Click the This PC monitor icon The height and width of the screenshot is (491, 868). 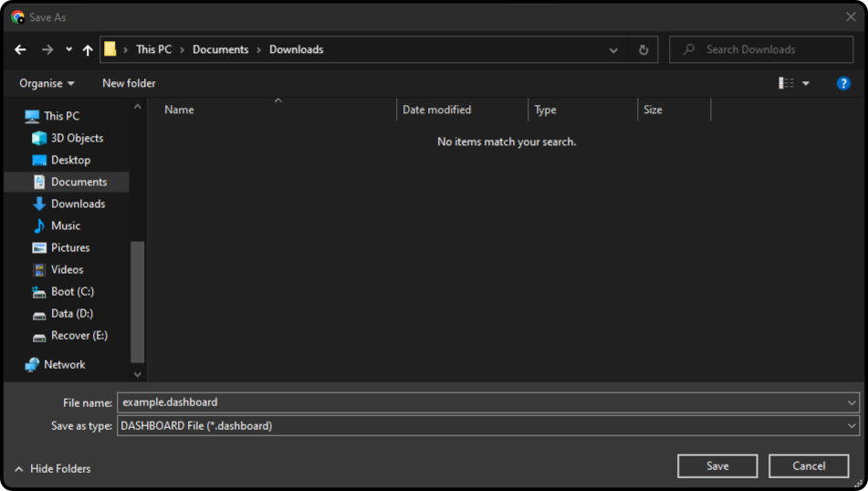pos(32,116)
